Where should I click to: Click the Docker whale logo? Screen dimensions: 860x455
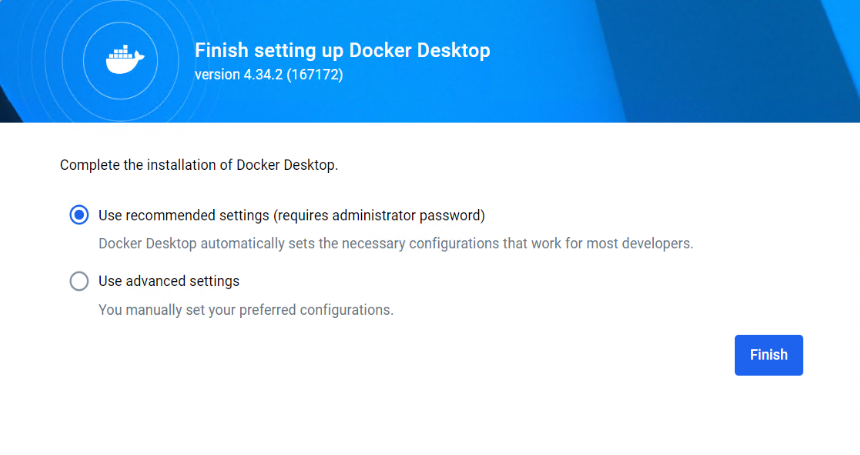pyautogui.click(x=125, y=60)
